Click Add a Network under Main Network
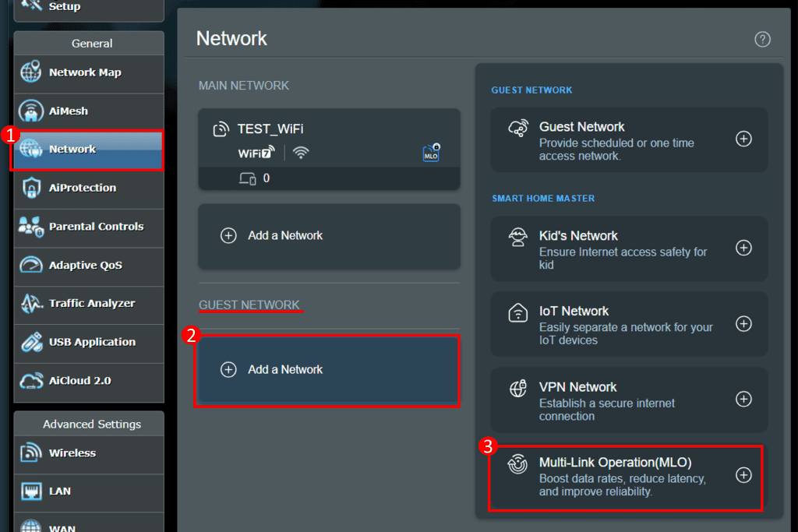The height and width of the screenshot is (532, 798). click(330, 236)
